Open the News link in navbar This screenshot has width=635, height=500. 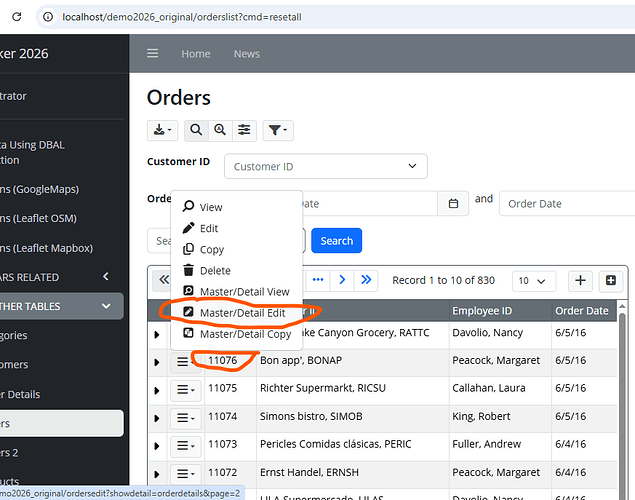click(247, 54)
